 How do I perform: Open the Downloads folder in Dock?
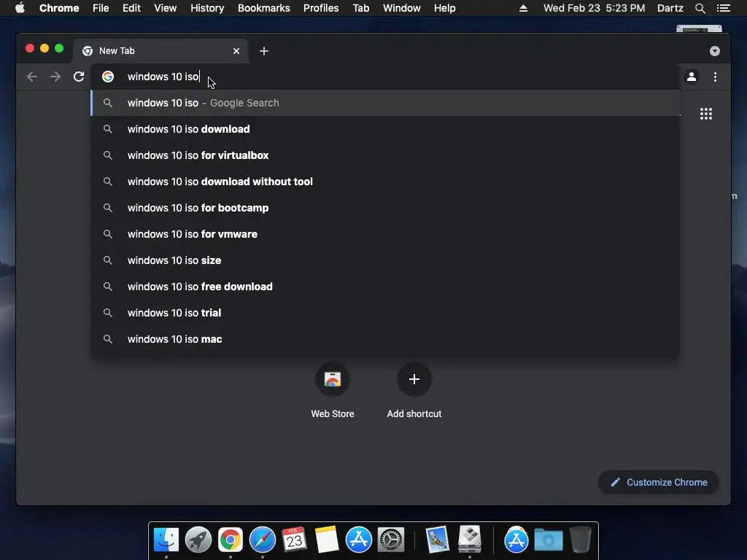pos(549,540)
